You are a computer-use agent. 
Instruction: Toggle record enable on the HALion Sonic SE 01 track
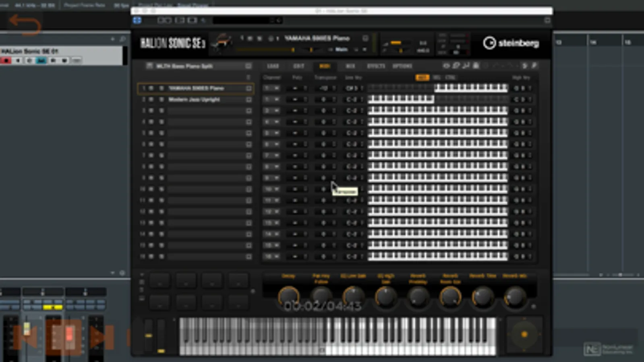tap(6, 61)
